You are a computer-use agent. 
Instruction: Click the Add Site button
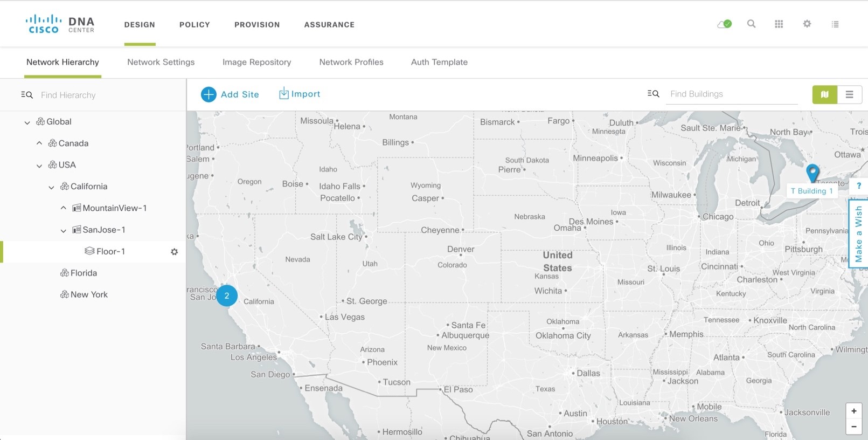tap(230, 94)
